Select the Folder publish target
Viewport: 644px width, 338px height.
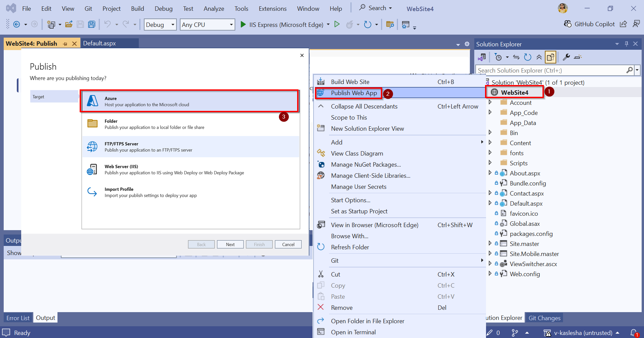coord(191,124)
